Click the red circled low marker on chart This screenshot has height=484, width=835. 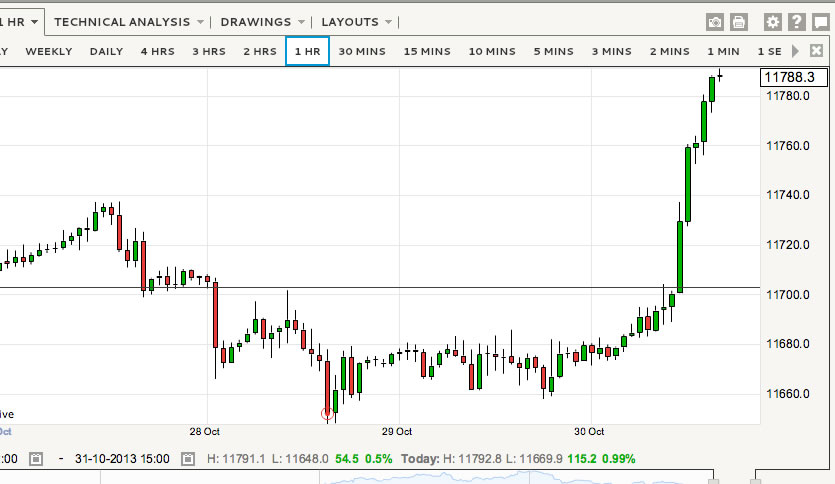tap(326, 412)
